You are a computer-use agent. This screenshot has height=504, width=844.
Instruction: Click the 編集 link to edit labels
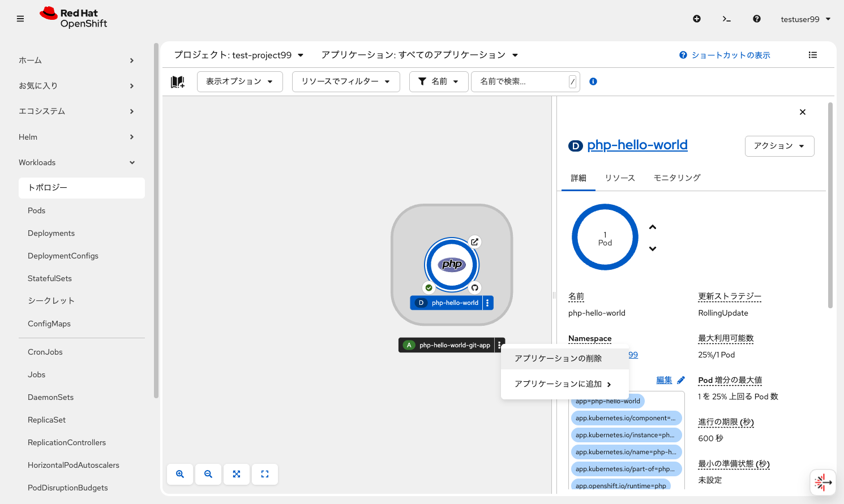[x=664, y=380]
